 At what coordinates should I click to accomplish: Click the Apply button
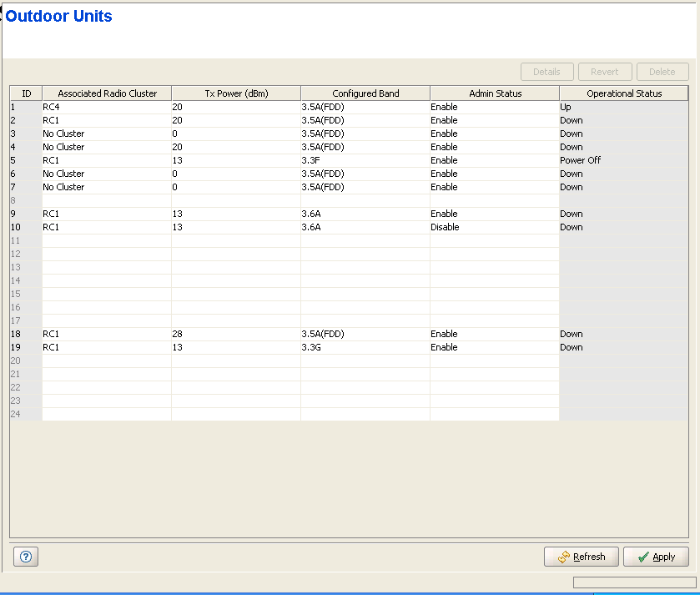(656, 557)
